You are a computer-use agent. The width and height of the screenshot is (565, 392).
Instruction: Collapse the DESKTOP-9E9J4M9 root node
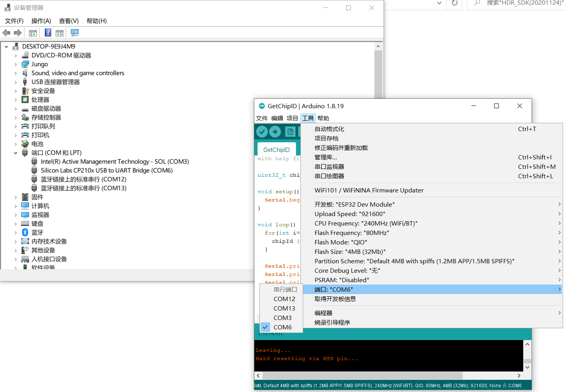point(6,46)
